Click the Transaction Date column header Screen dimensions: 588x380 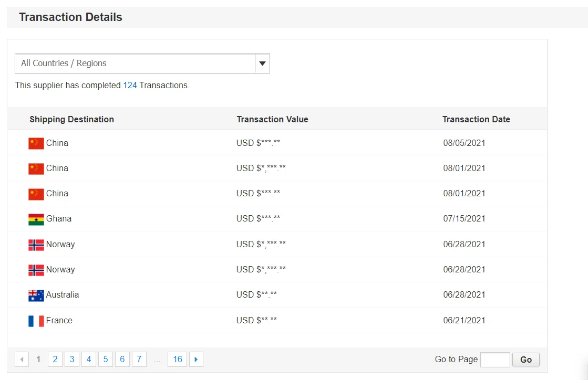point(476,119)
